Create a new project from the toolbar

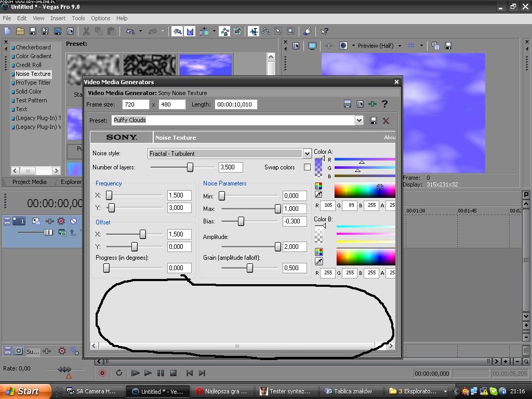[x=7, y=32]
